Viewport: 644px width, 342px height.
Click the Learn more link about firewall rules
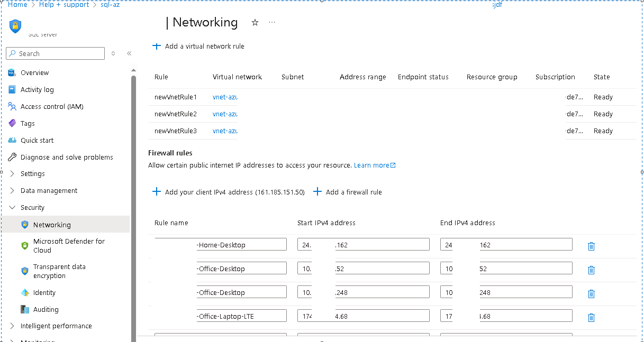coord(372,165)
